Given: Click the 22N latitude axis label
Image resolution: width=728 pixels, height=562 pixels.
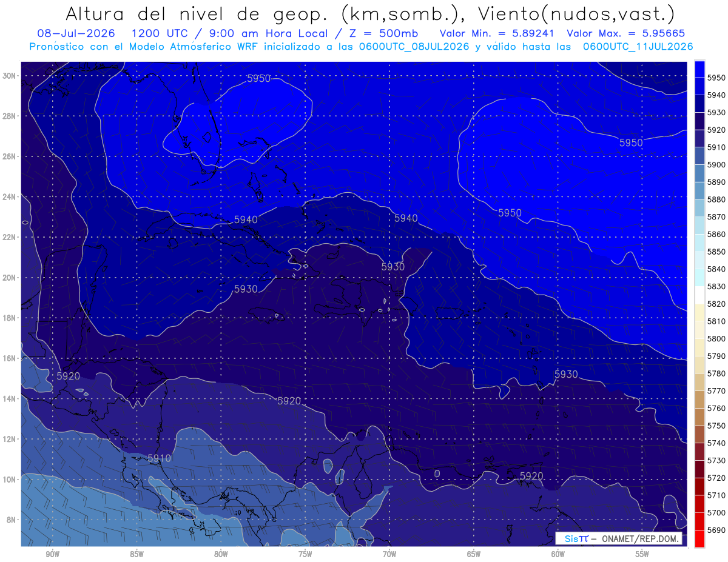Looking at the screenshot, I should (x=8, y=237).
